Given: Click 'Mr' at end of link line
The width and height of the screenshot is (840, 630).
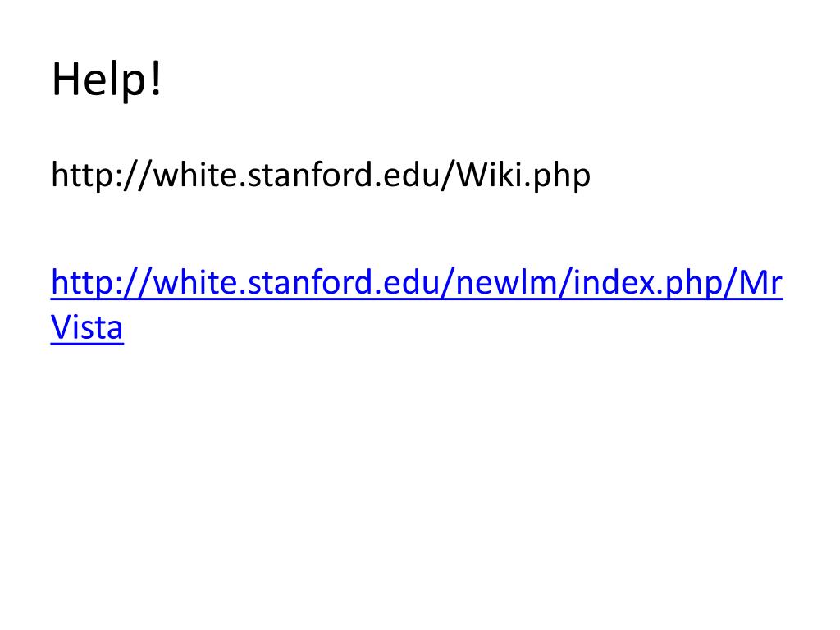Looking at the screenshot, I should [x=760, y=284].
